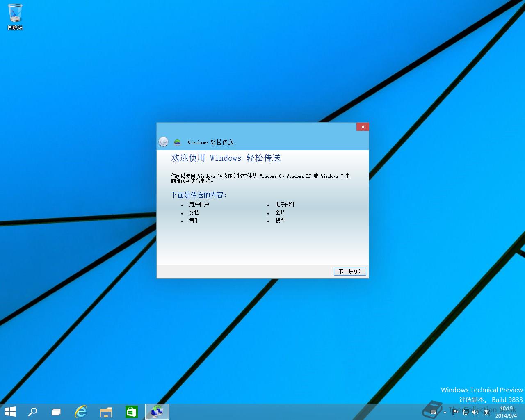This screenshot has width=525, height=420.
Task: Open Search from the taskbar magnifier
Action: click(32, 412)
